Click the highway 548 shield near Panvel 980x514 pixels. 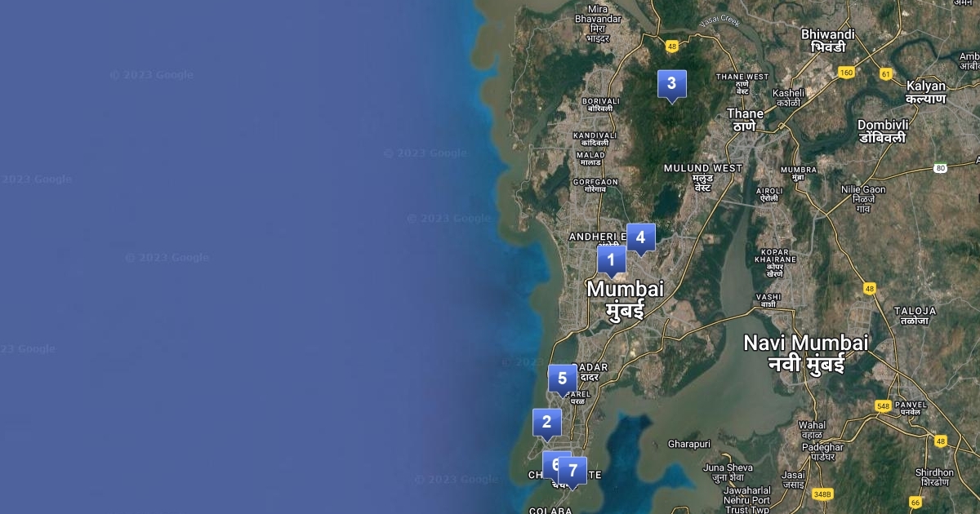pos(882,405)
